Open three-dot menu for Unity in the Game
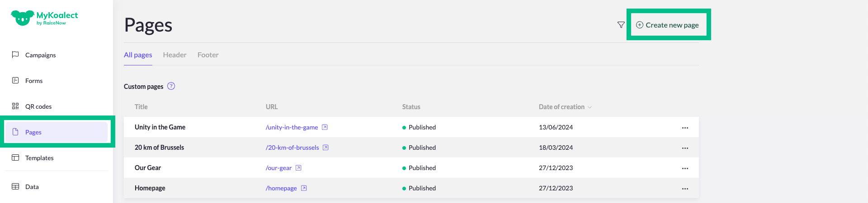 (x=685, y=128)
